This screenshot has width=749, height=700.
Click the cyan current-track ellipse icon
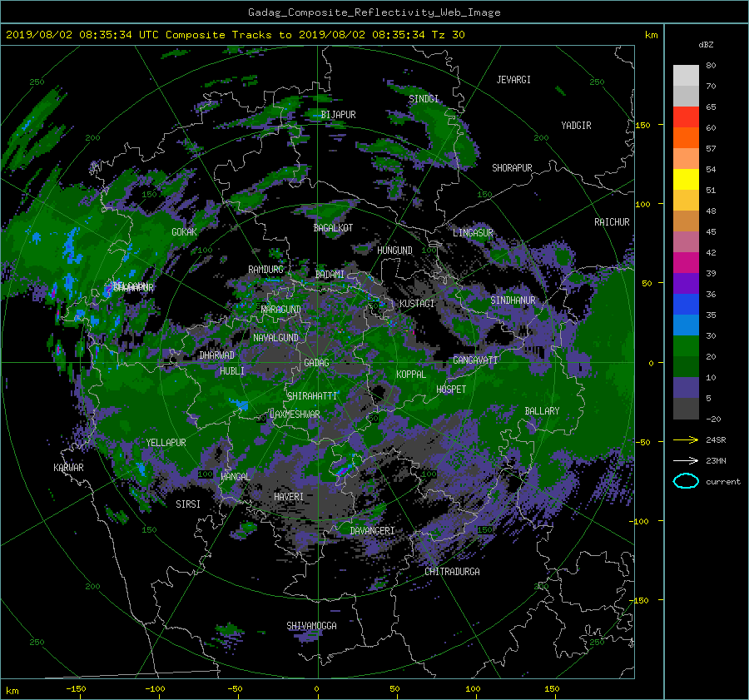[x=686, y=481]
